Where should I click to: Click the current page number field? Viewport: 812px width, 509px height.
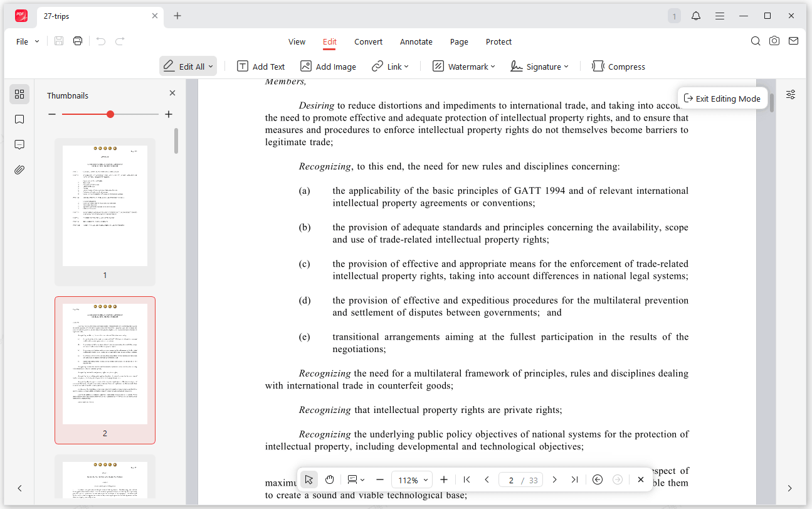tap(512, 480)
